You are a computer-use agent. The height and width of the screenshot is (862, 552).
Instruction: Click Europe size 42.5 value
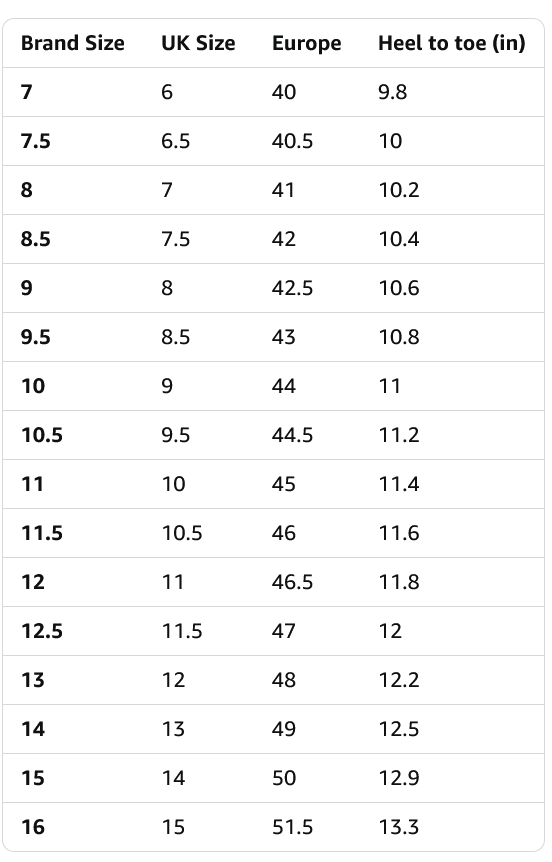(x=292, y=288)
